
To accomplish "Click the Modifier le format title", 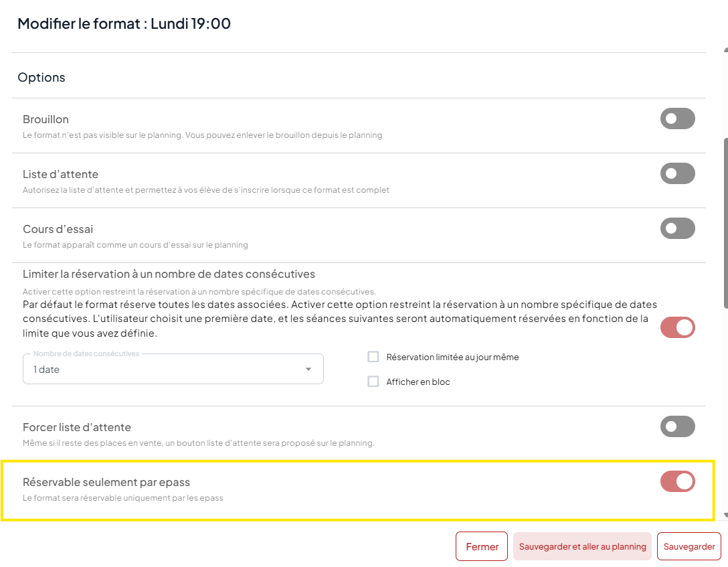I will (124, 23).
